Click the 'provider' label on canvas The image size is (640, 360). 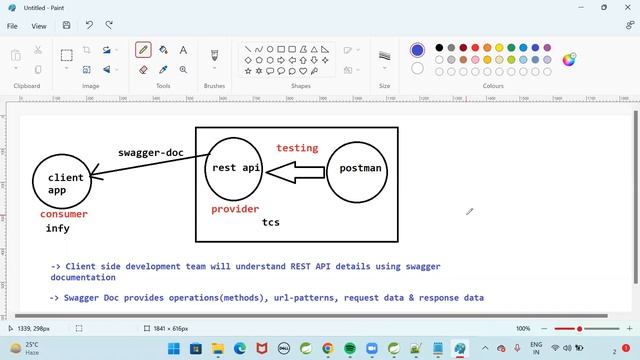tap(235, 209)
